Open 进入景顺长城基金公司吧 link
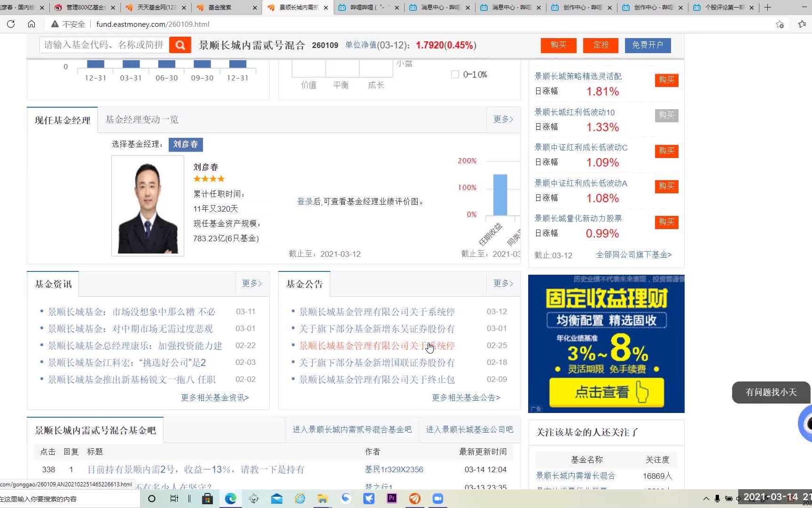 point(469,429)
